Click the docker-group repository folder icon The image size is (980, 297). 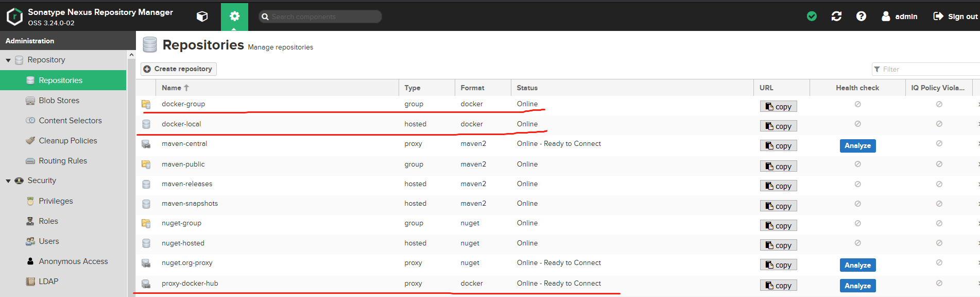tap(146, 104)
